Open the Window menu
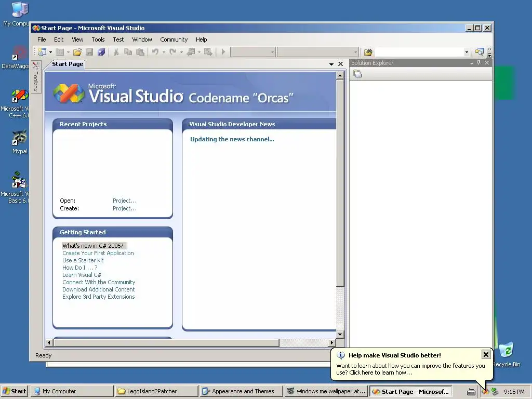Screen dimensions: 532x399 142,39
